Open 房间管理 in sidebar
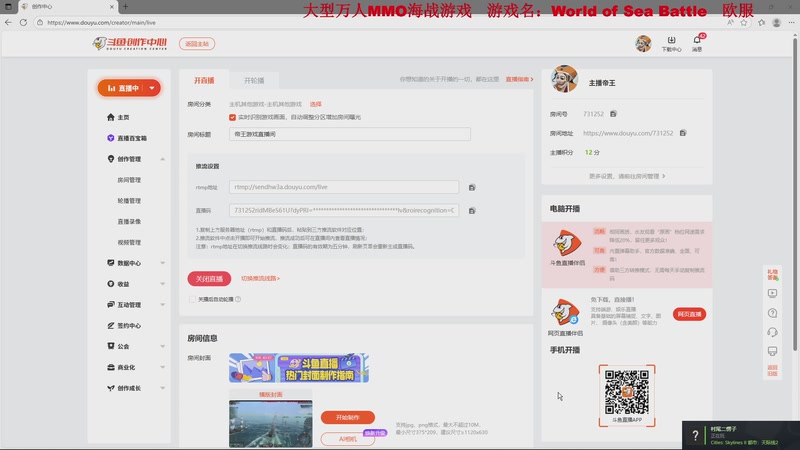This screenshot has width=800, height=450. pyautogui.click(x=129, y=180)
